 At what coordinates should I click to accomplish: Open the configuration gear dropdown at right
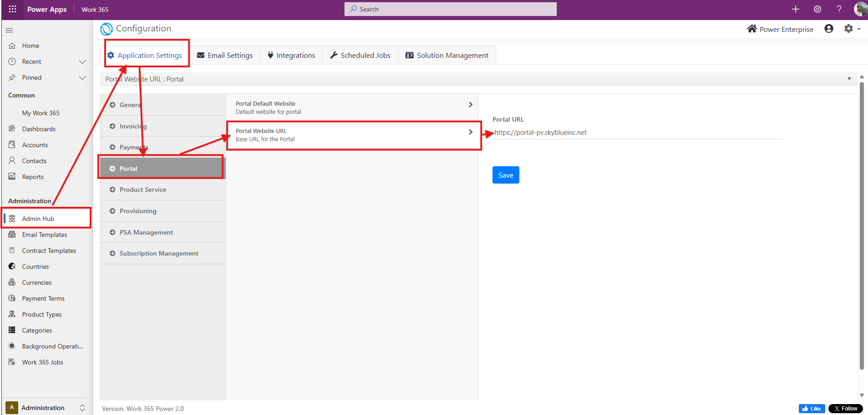click(x=852, y=29)
